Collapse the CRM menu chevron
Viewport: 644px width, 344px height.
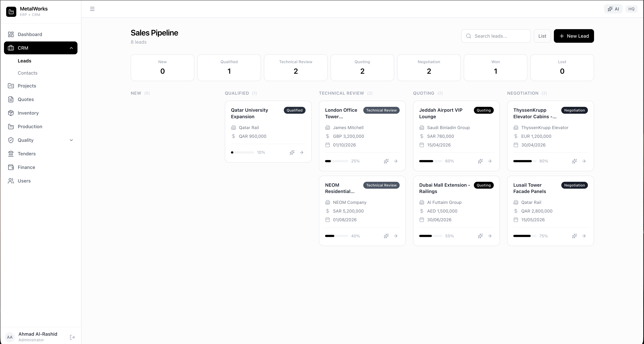[71, 48]
